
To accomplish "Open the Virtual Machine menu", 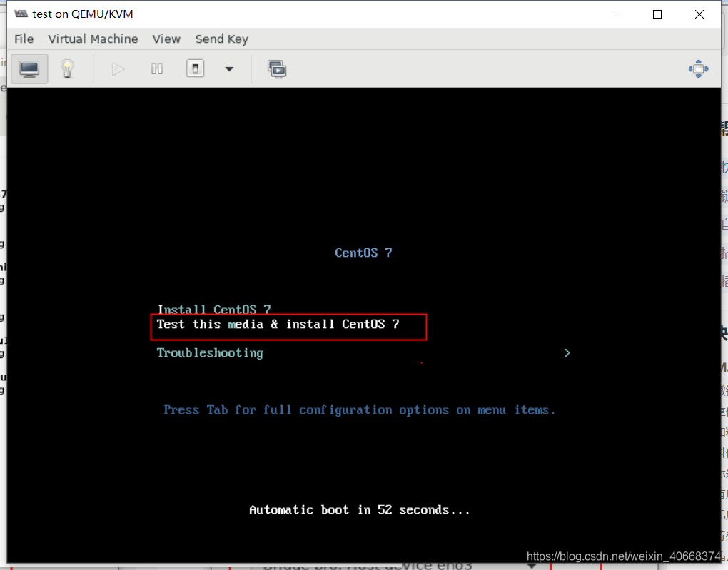I will pyautogui.click(x=93, y=39).
